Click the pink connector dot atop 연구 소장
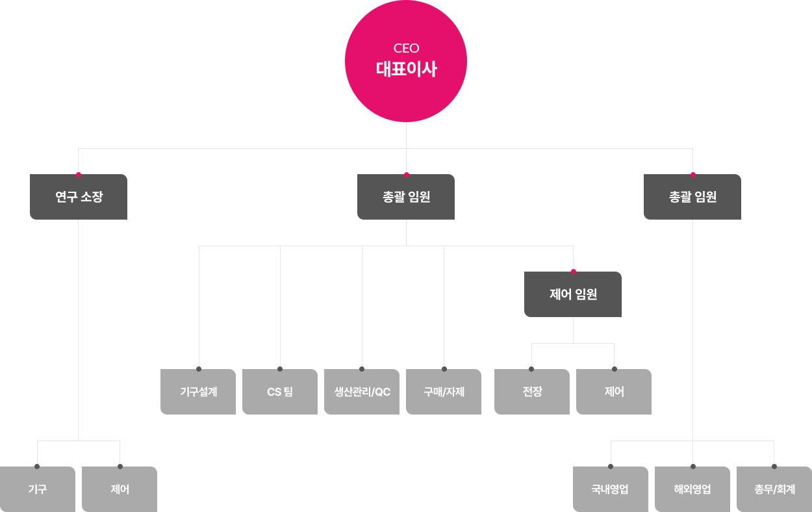Viewport: 812px width, 512px height. 79,174
